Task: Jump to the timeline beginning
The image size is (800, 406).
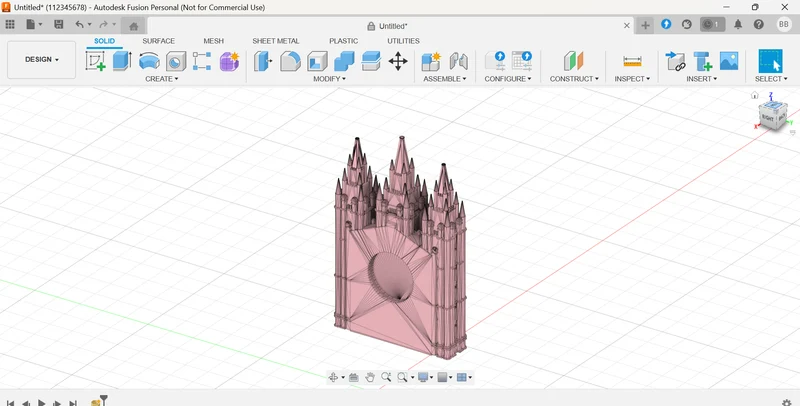Action: 10,403
